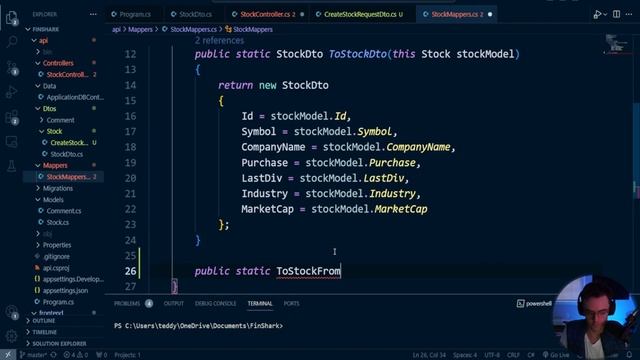Click the code minimap preview
This screenshot has height=360, width=640.
coord(616,44)
